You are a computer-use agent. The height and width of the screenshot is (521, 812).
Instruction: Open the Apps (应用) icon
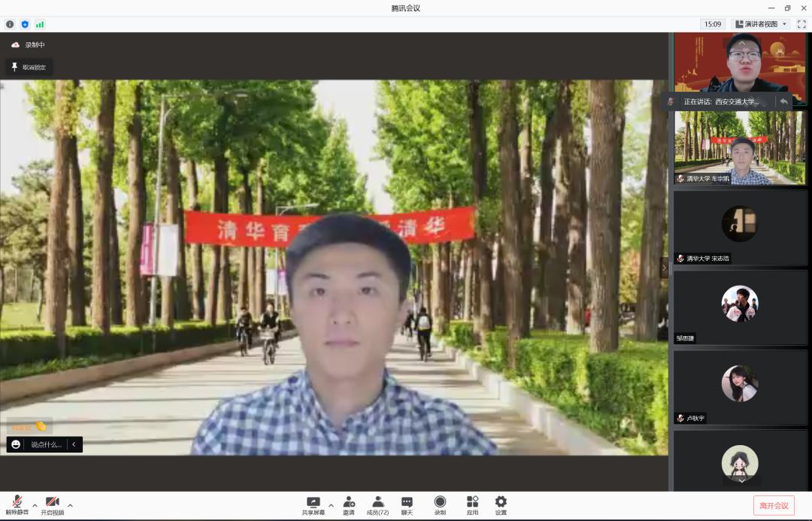(472, 504)
